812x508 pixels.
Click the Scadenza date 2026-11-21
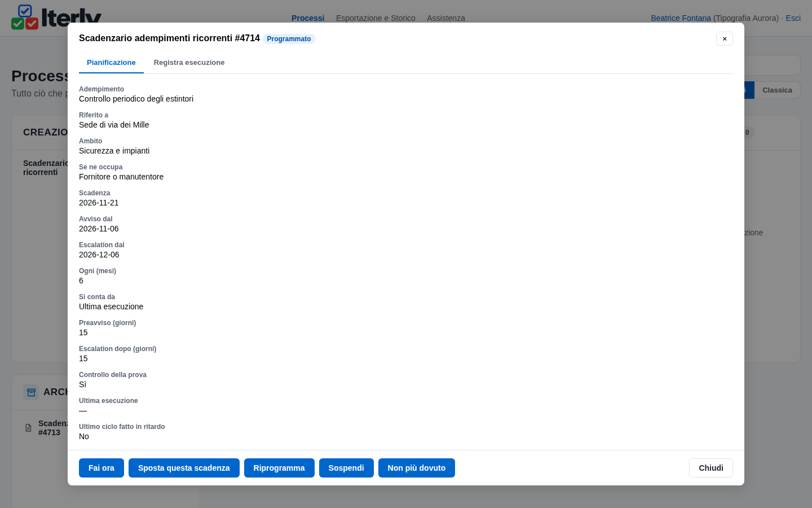click(99, 203)
